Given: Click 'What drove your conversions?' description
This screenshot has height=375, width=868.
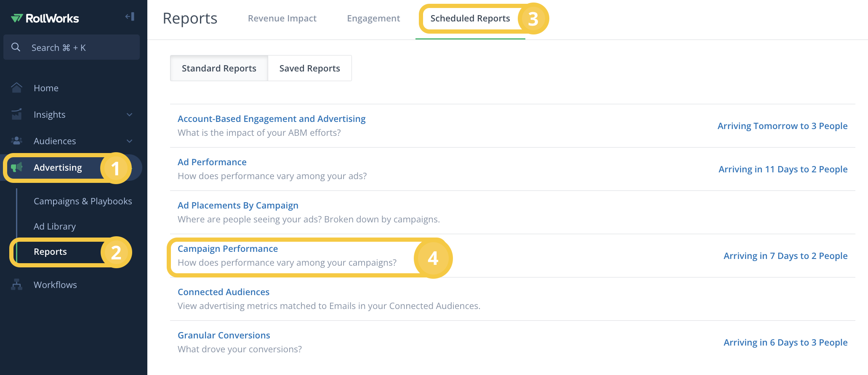Looking at the screenshot, I should click(240, 349).
